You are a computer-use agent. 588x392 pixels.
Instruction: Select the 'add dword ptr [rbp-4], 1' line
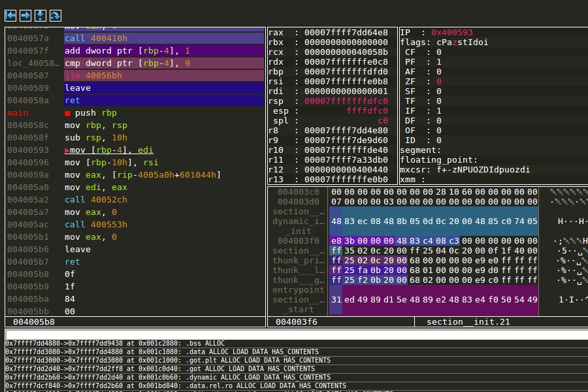point(164,51)
